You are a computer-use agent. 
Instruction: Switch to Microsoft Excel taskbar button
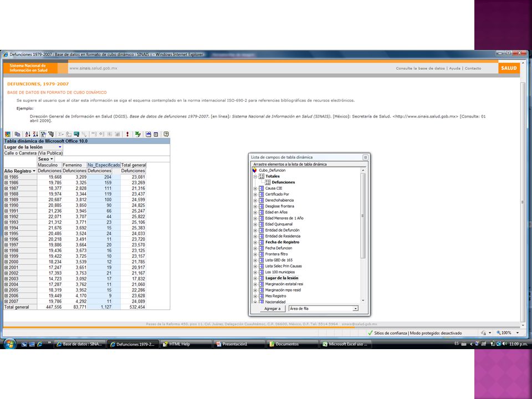(346, 344)
